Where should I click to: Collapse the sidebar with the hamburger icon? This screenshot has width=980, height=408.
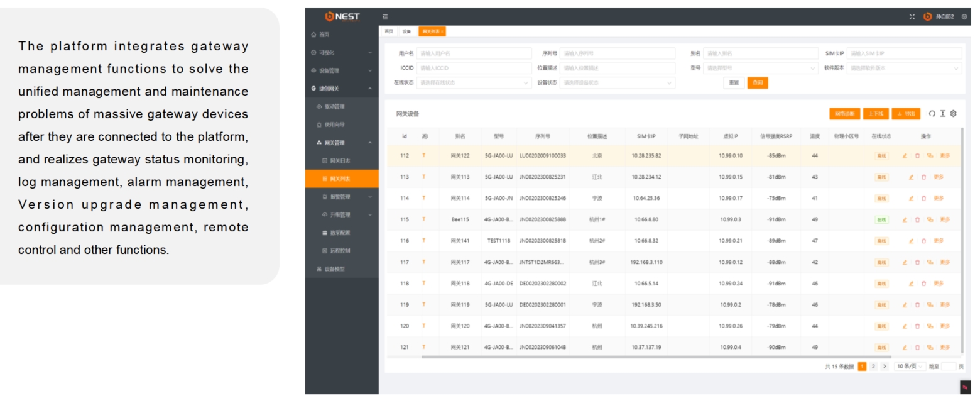(x=385, y=17)
